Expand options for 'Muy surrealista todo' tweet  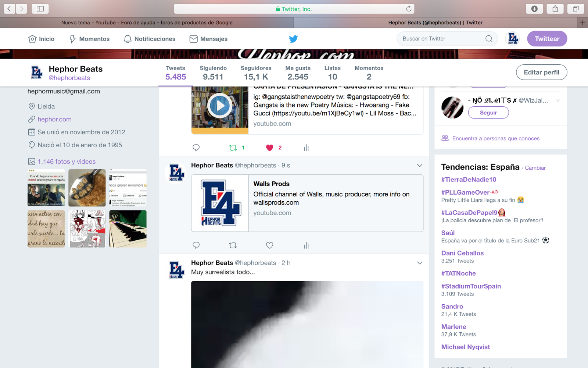click(420, 263)
